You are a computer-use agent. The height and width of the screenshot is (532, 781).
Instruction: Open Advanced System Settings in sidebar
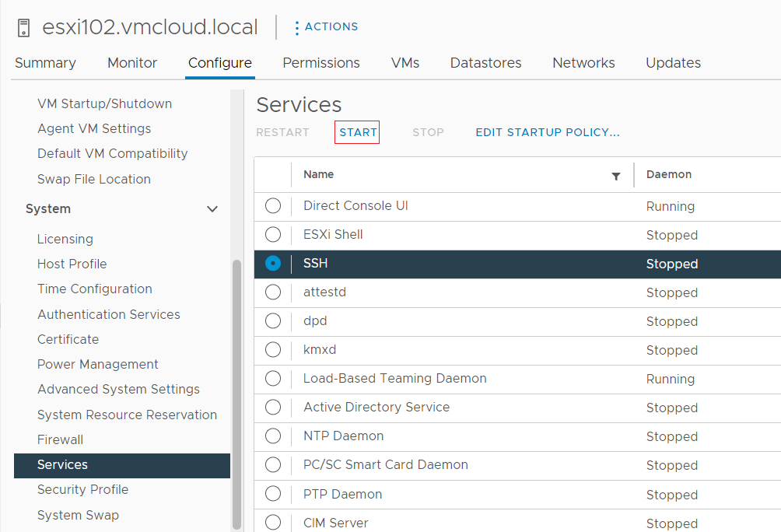coord(118,389)
